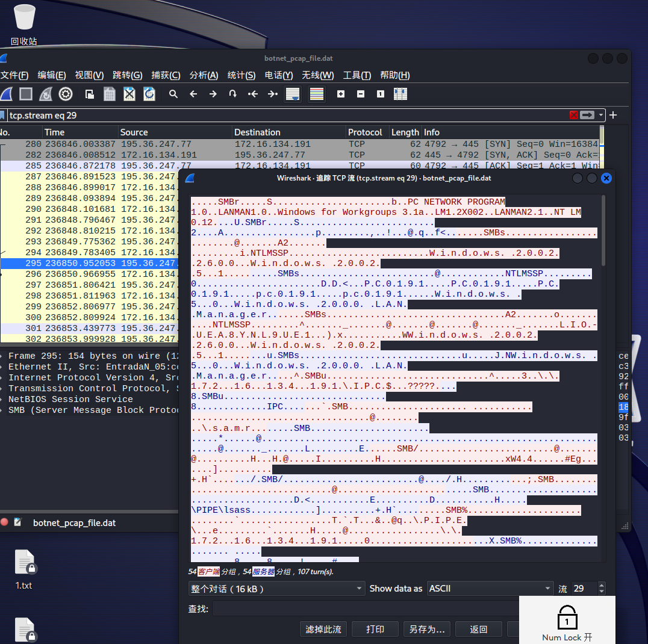Open the 视图(V) menu
Screen dimensions: 648x644
coord(89,75)
